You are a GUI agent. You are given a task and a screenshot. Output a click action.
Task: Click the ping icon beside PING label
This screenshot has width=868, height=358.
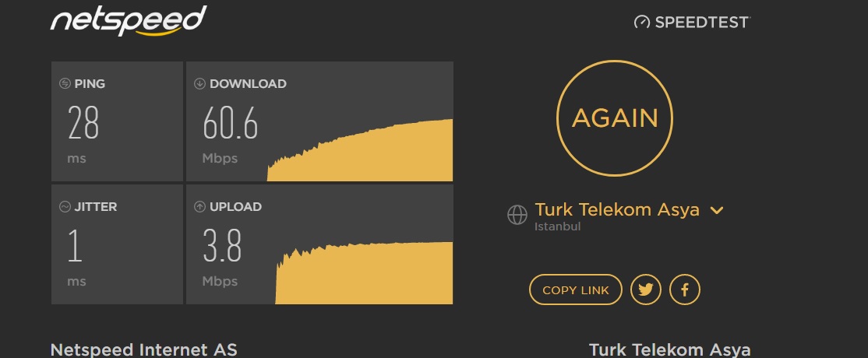(65, 83)
